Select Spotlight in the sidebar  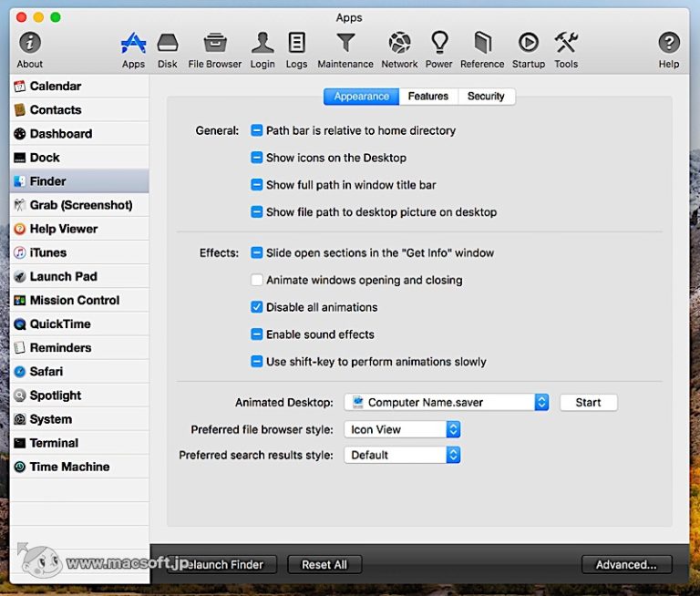click(79, 396)
